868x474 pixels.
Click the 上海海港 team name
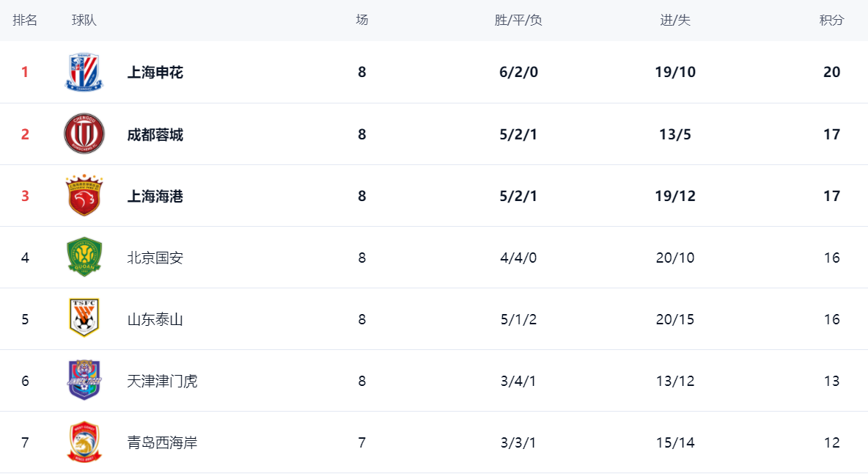click(x=155, y=196)
